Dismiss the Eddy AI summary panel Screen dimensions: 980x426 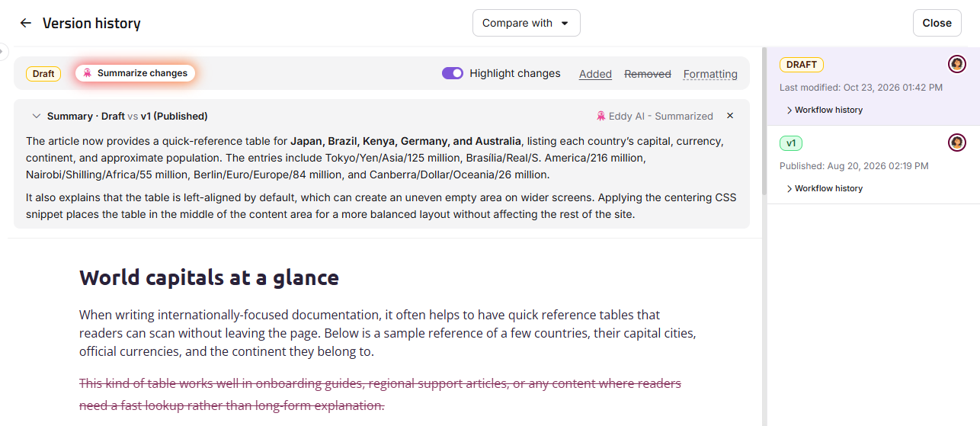click(730, 116)
